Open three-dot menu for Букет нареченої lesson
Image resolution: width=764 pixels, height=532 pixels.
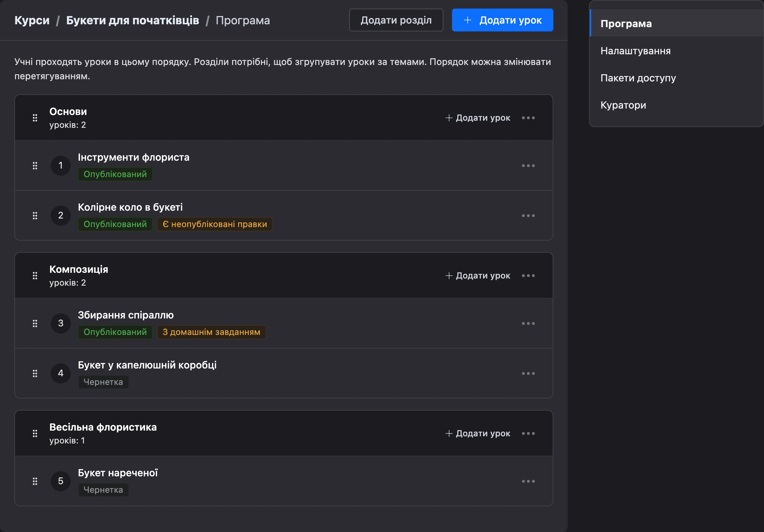(528, 481)
